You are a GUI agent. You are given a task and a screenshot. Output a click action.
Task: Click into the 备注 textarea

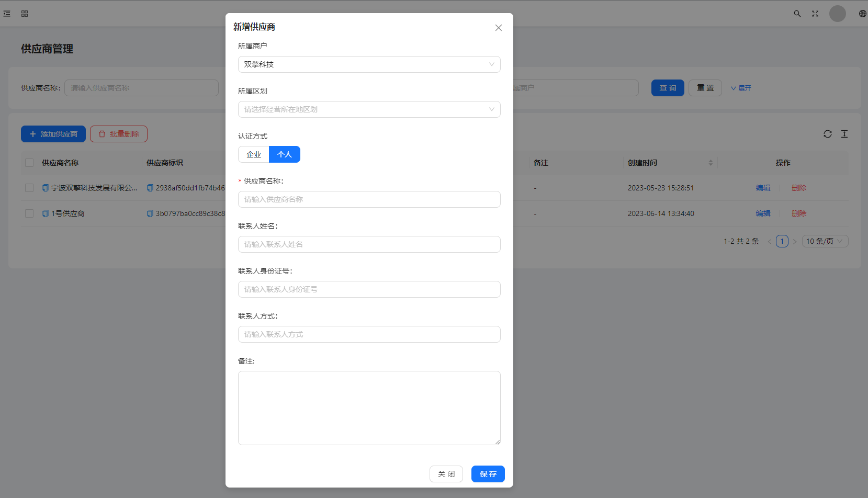pos(369,408)
